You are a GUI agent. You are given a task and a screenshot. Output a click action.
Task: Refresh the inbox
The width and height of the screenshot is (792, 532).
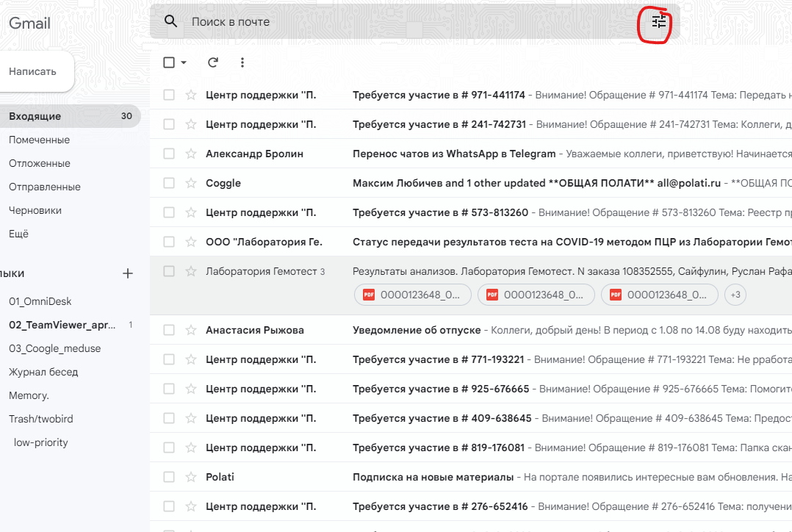pyautogui.click(x=213, y=62)
